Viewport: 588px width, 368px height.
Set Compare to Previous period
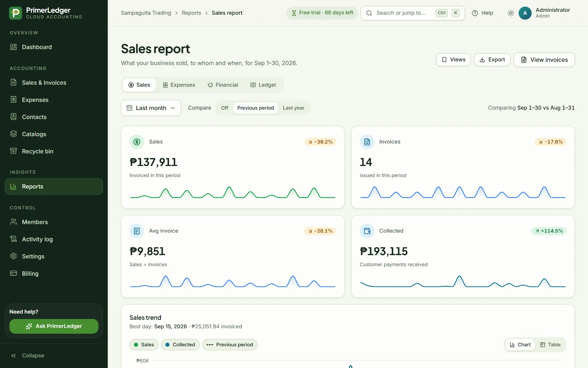255,108
